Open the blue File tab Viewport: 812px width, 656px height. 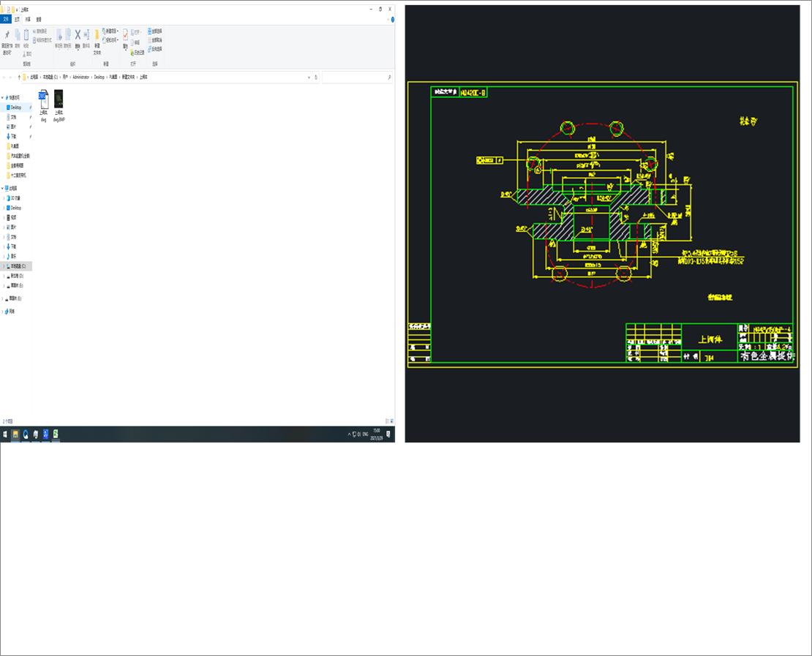pos(6,19)
